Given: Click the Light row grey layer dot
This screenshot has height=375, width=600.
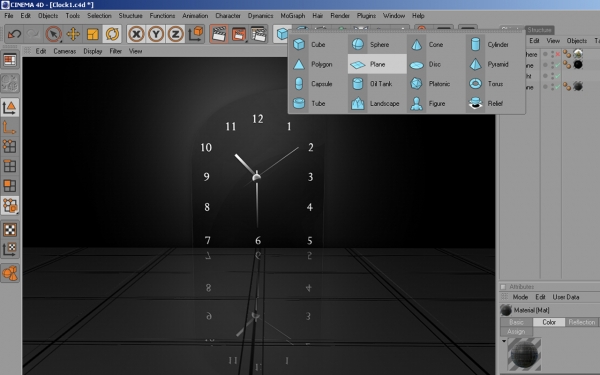Looking at the screenshot, I should [545, 76].
